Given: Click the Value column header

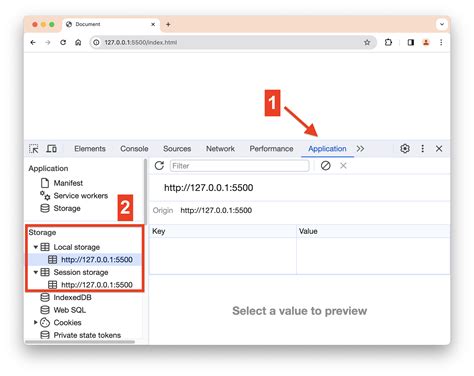Looking at the screenshot, I should (x=373, y=231).
